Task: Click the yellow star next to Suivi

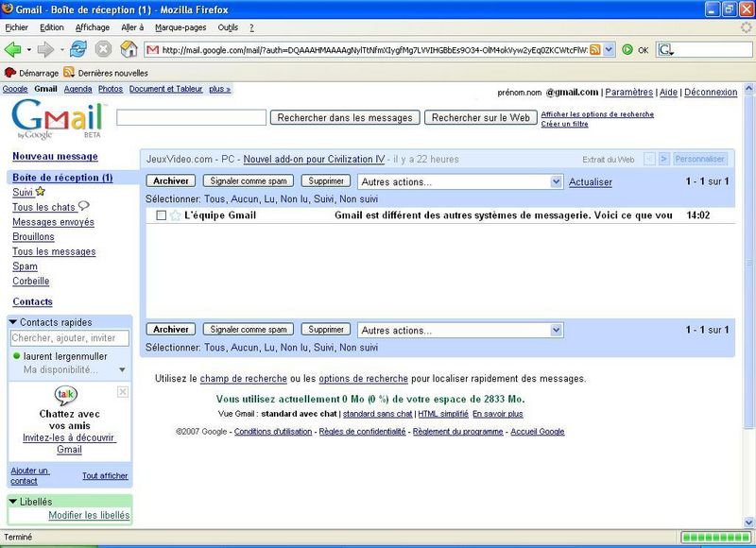Action: [41, 192]
